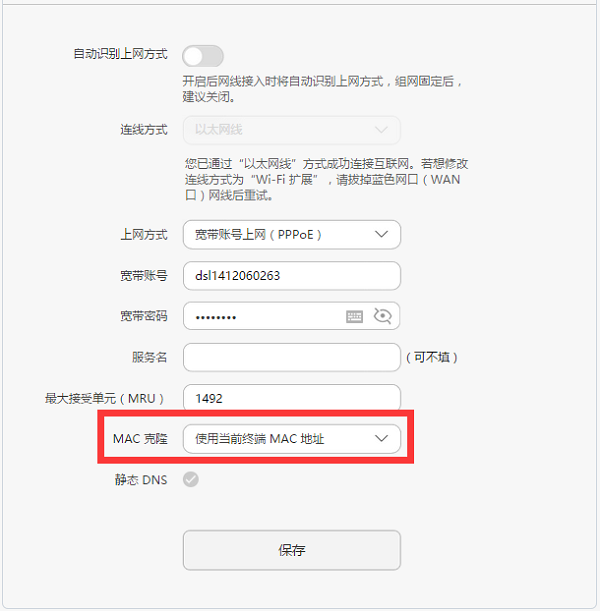Check the 静态 DNS checkbox
The width and height of the screenshot is (600, 611).
coord(190,479)
